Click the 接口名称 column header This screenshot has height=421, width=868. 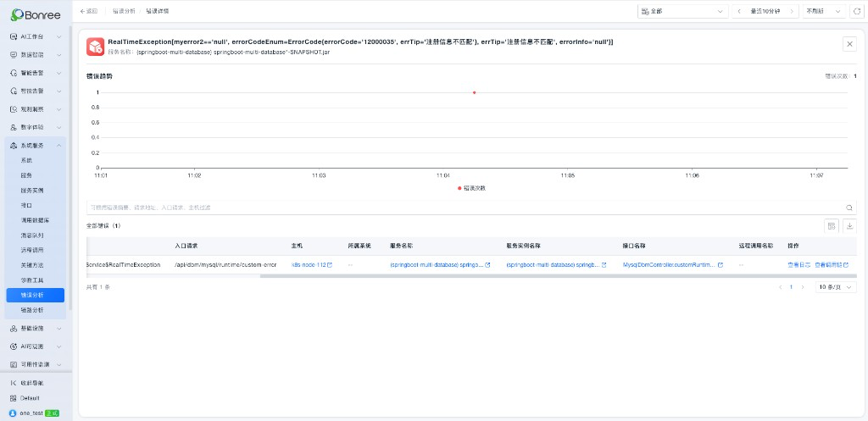pyautogui.click(x=634, y=245)
